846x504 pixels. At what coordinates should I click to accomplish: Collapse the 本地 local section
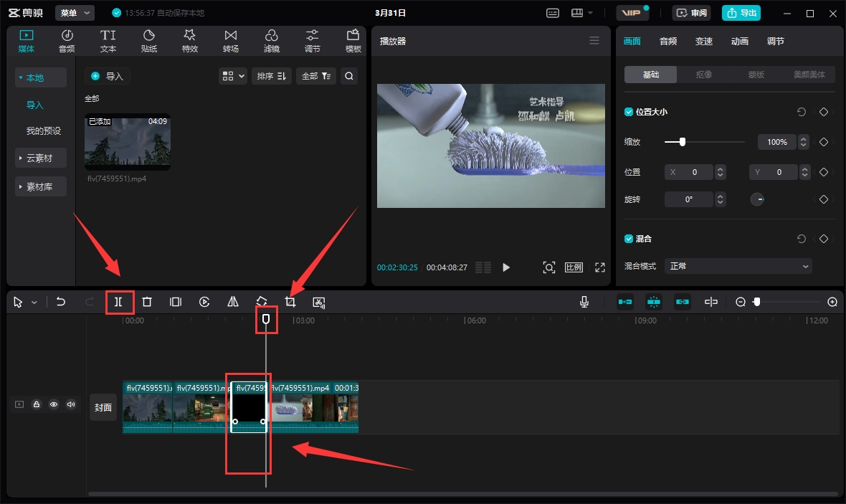coord(40,77)
